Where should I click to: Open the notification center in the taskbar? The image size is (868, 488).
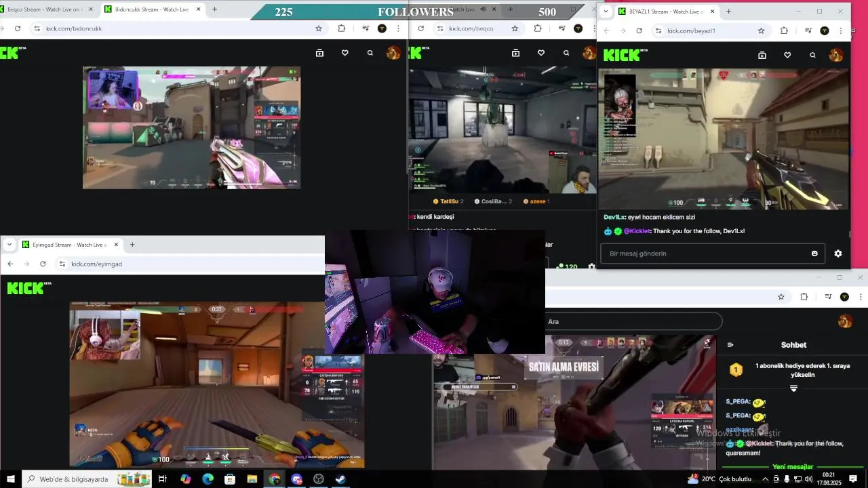(x=853, y=479)
